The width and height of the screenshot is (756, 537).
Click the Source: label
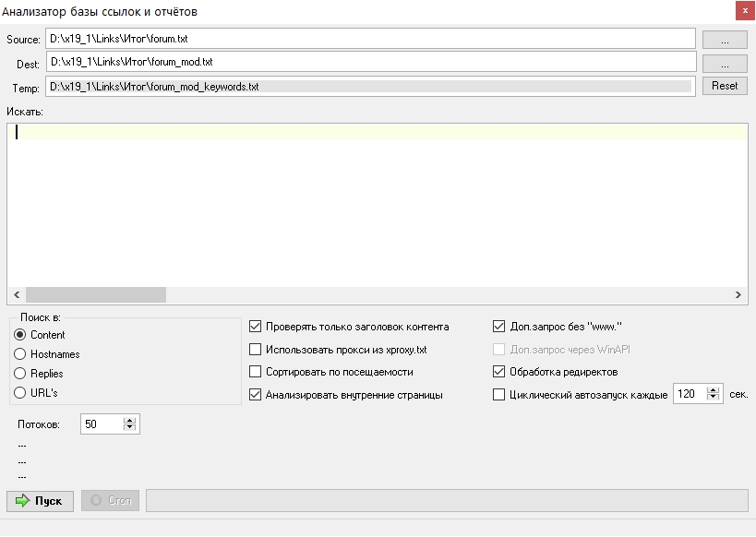(x=23, y=40)
